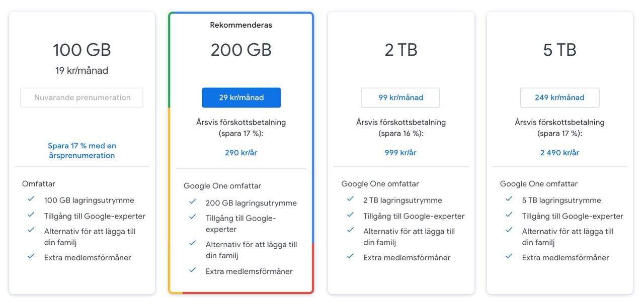Open the 999 kr/år annual price link

tap(400, 152)
